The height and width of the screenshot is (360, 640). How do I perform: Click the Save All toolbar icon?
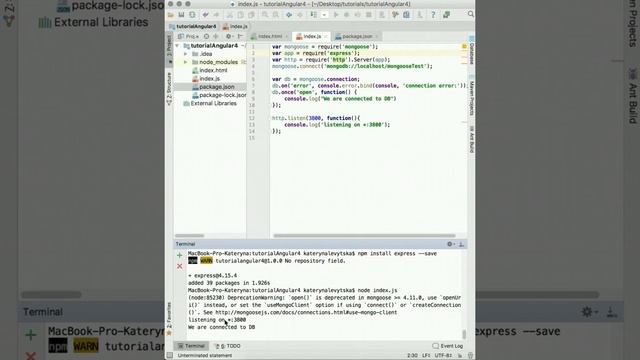(181, 15)
